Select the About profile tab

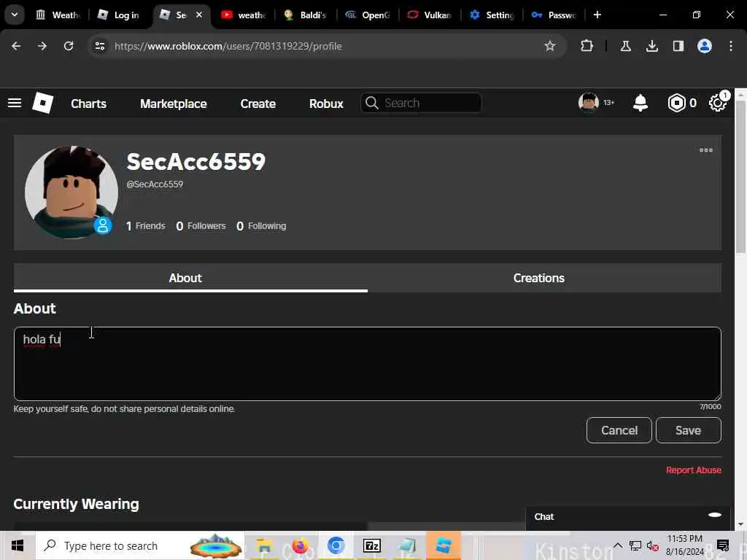click(x=190, y=278)
